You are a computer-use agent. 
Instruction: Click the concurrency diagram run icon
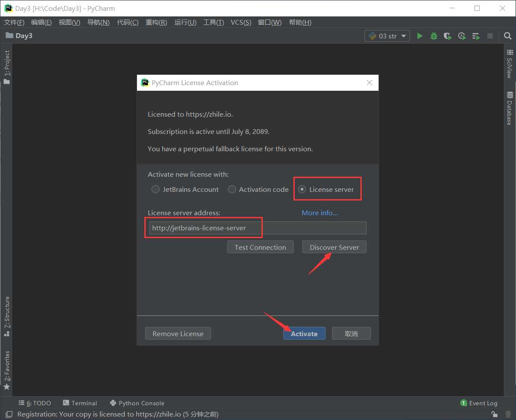click(476, 36)
